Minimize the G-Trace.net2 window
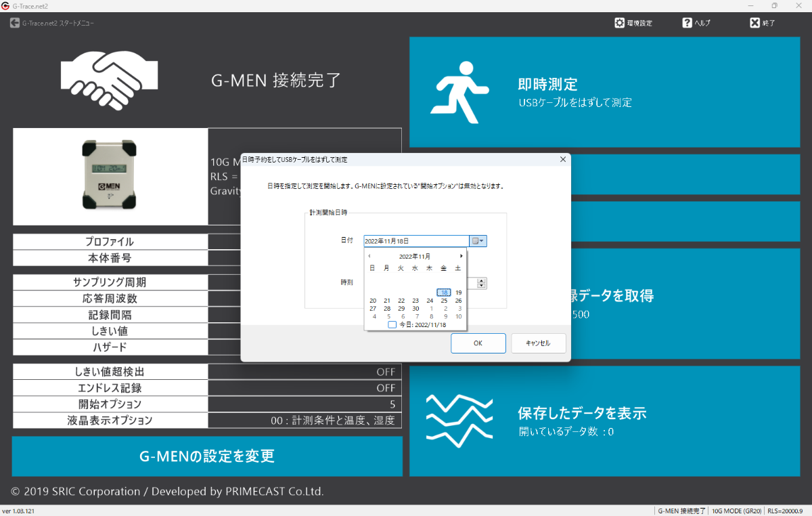The image size is (812, 516). 752,5
